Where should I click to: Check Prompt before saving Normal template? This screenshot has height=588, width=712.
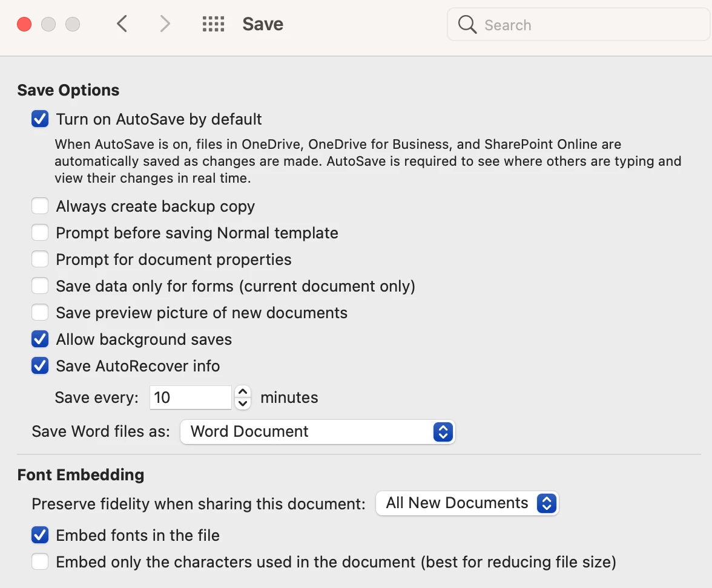[x=40, y=233]
